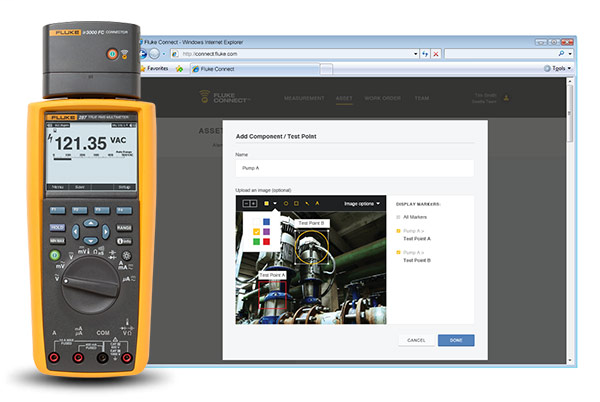Image resolution: width=600 pixels, height=402 pixels.
Task: Zoom out the image with the minus button
Action: coord(246,203)
